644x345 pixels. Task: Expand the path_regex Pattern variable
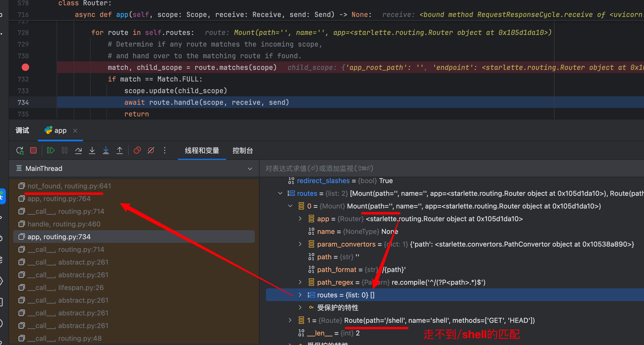point(300,282)
